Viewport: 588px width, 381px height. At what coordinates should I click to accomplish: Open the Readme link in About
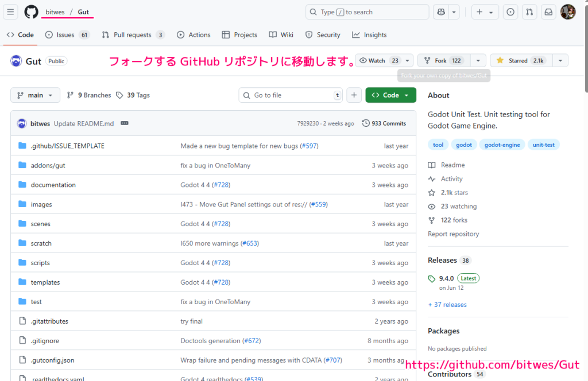tap(447, 165)
